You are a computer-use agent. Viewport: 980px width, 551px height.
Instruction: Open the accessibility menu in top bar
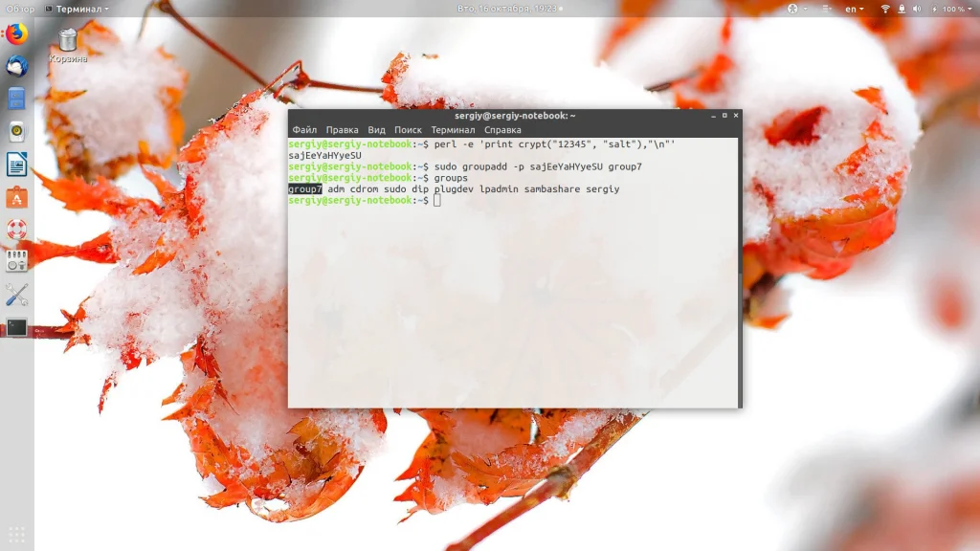pyautogui.click(x=796, y=9)
